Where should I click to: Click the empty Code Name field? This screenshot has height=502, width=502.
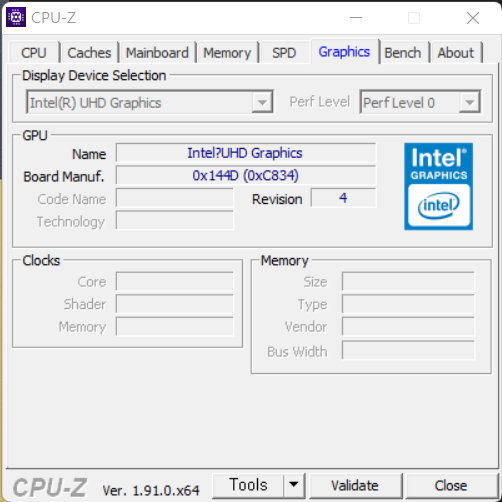(175, 198)
